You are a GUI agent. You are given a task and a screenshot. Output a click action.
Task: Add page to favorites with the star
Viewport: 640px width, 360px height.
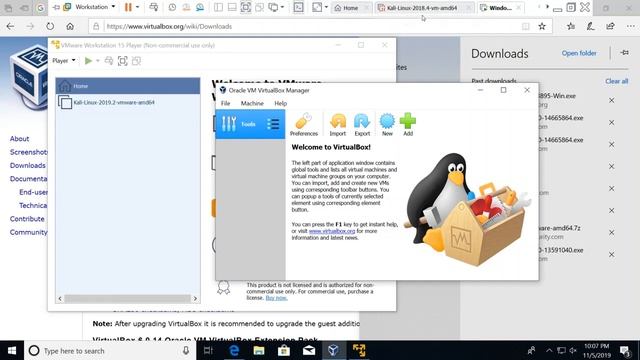click(x=542, y=26)
